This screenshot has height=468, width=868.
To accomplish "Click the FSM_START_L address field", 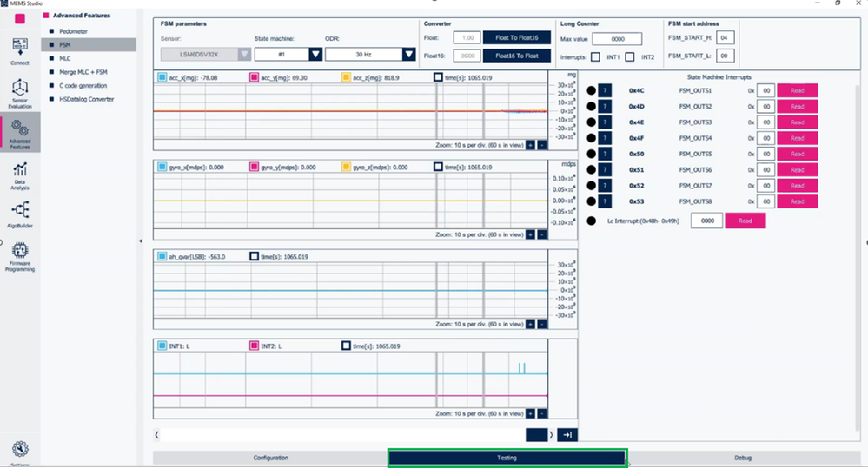I will 725,56.
